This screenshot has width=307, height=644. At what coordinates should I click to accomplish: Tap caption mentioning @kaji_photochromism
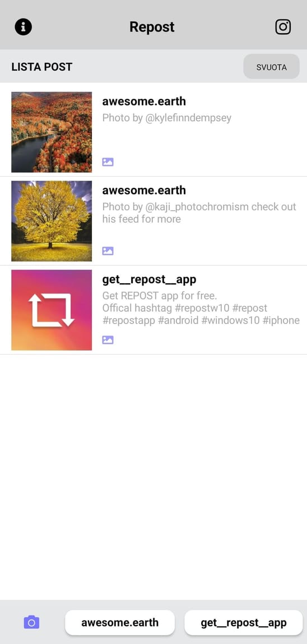[x=199, y=213]
